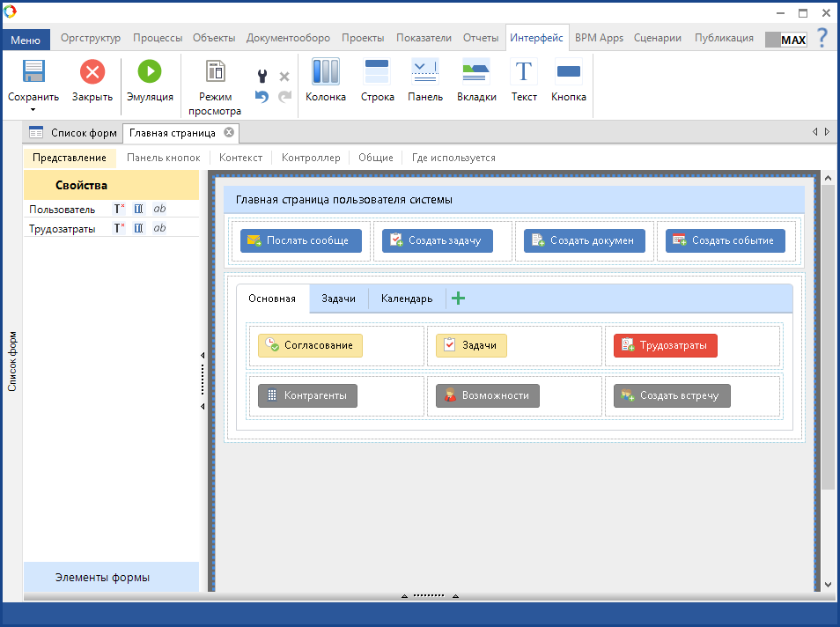
Task: Close the Главная страница document tab
Action: [229, 133]
